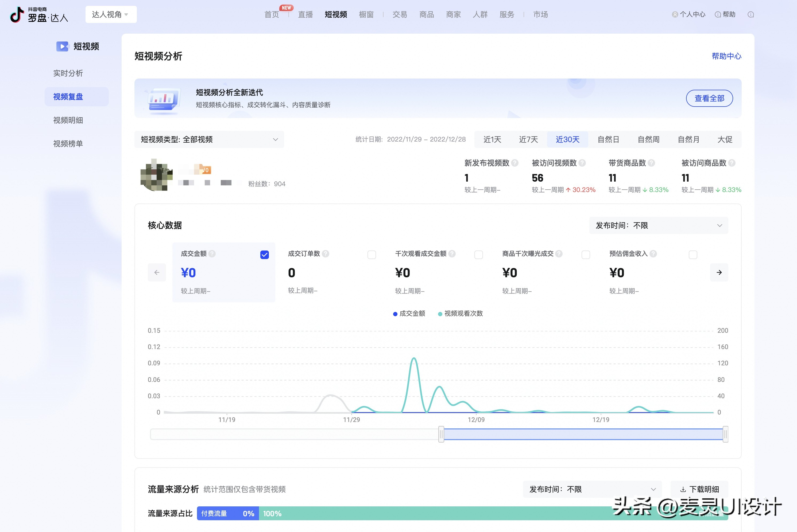Click the right arrow to scroll metric cards

tap(719, 272)
